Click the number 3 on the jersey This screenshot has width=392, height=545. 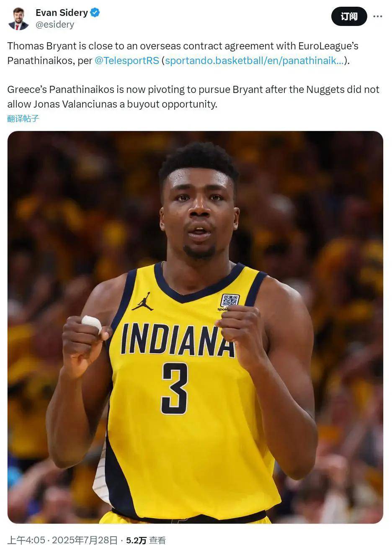point(175,388)
